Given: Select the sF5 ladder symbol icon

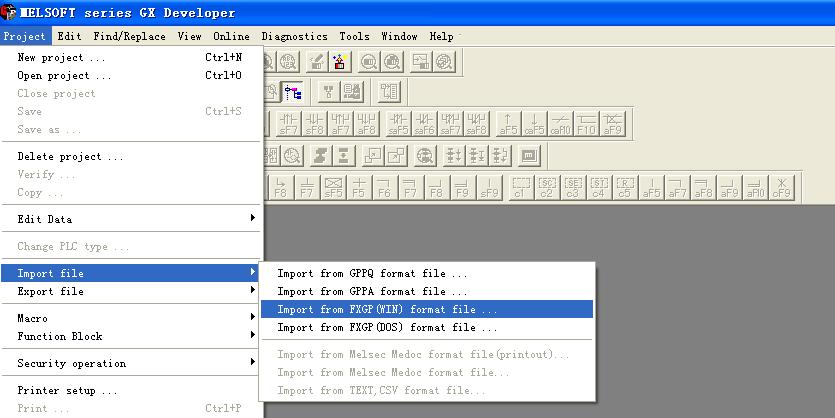Looking at the screenshot, I should [333, 187].
